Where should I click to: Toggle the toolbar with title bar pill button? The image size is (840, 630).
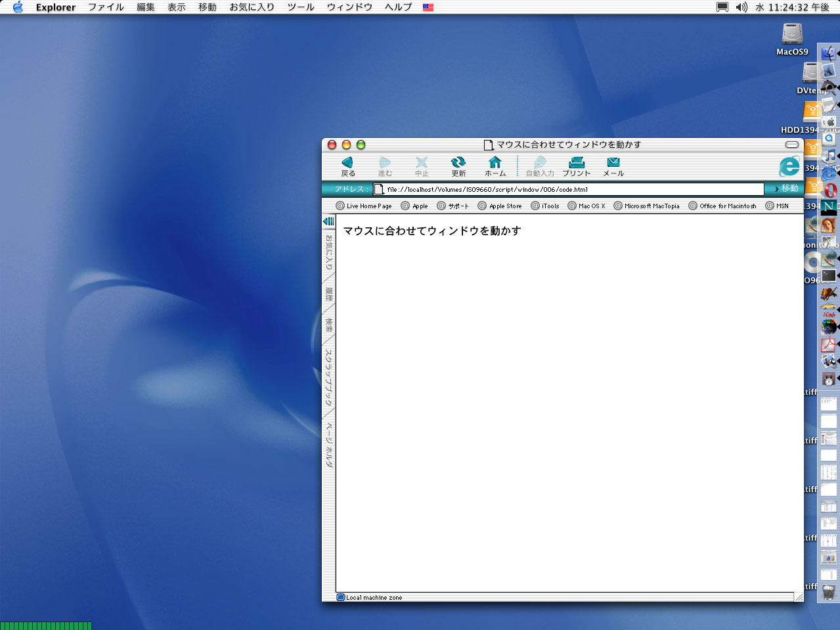click(792, 145)
